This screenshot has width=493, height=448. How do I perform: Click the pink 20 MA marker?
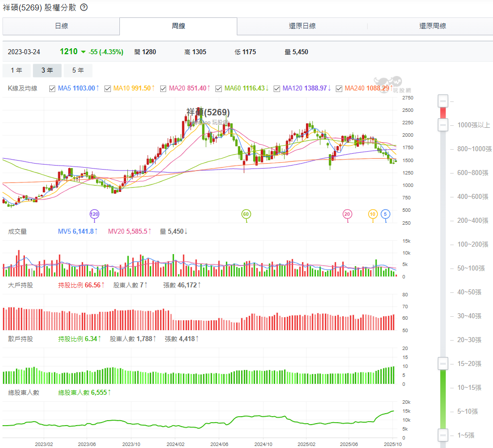pyautogui.click(x=347, y=214)
